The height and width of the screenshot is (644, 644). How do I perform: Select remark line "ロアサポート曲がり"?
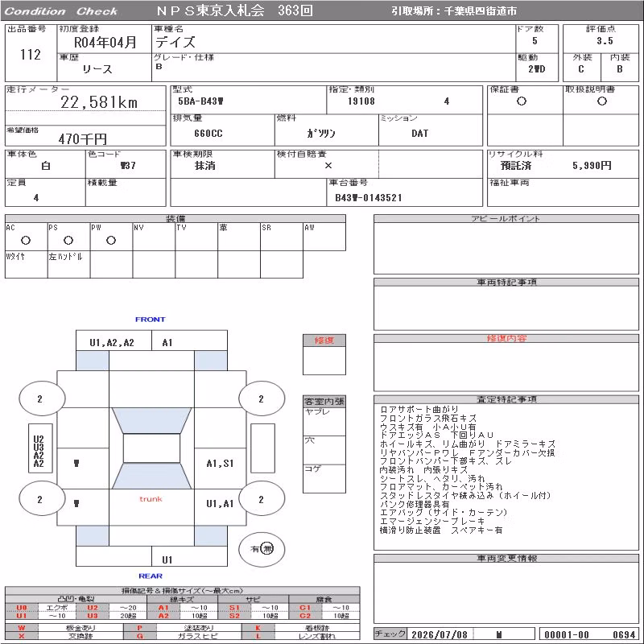pyautogui.click(x=419, y=410)
